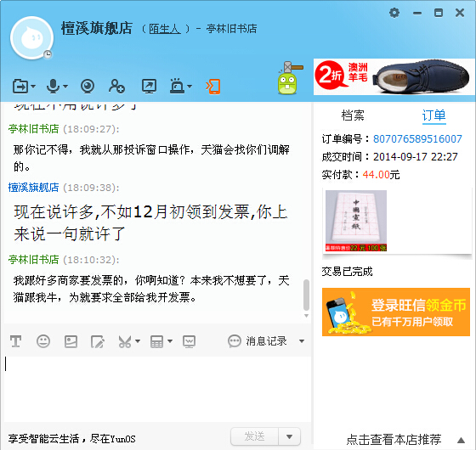Expand siren icon dropdown arrow

tap(190, 86)
